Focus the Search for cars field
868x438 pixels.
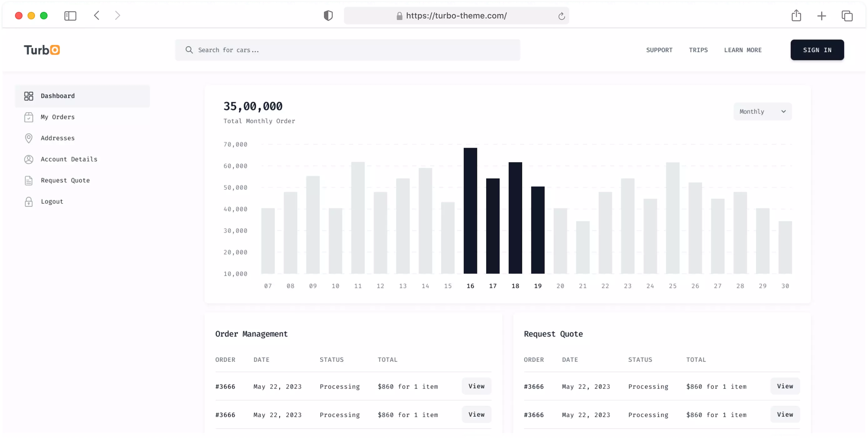pos(354,50)
